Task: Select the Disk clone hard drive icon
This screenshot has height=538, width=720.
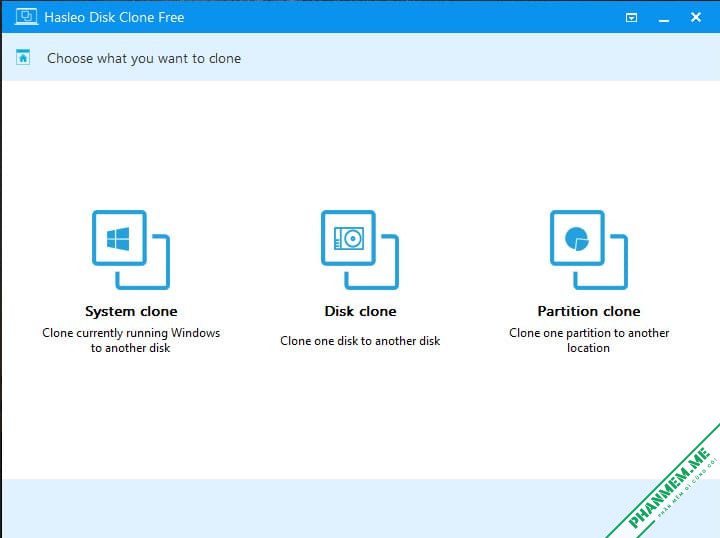Action: [360, 250]
